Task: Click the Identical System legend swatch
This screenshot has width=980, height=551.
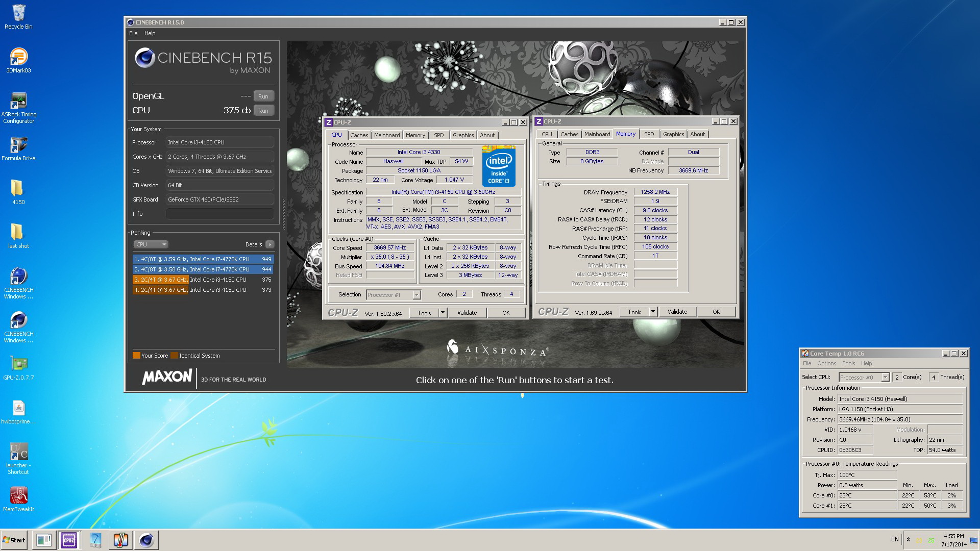Action: click(x=174, y=356)
